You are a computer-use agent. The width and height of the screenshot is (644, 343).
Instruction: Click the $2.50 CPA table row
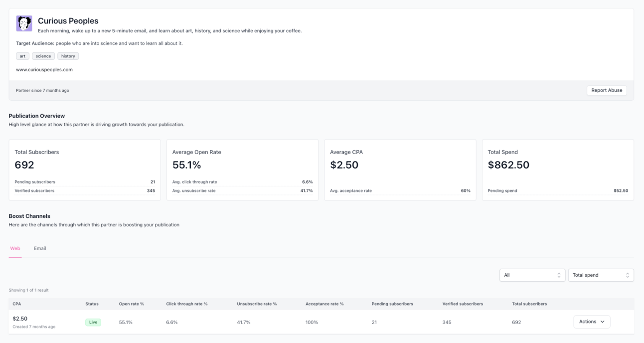tap(322, 322)
